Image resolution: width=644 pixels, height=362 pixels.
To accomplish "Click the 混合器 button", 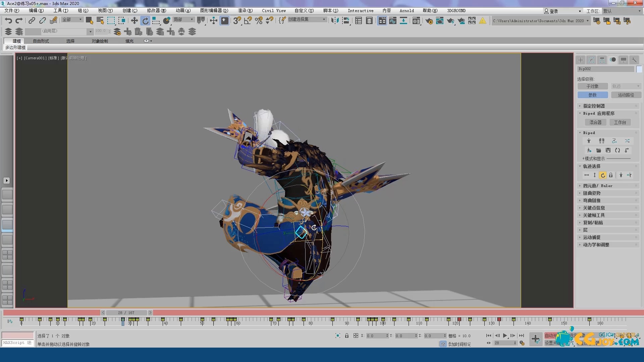I will pos(595,123).
